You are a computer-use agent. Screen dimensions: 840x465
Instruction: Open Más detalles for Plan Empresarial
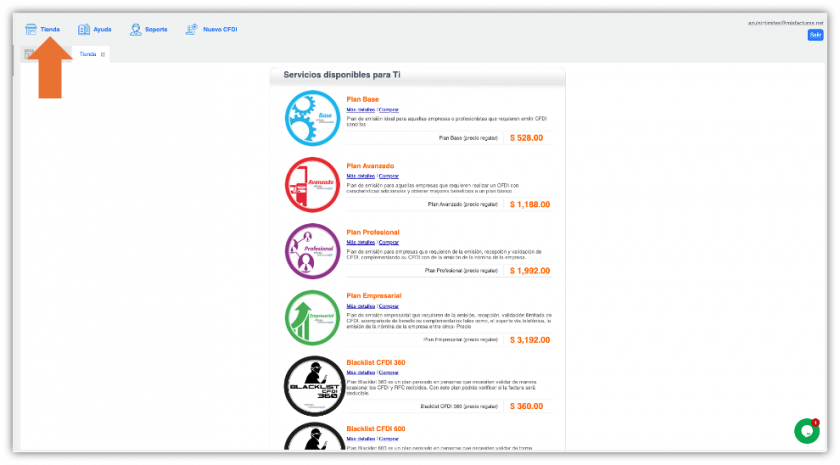click(x=361, y=306)
